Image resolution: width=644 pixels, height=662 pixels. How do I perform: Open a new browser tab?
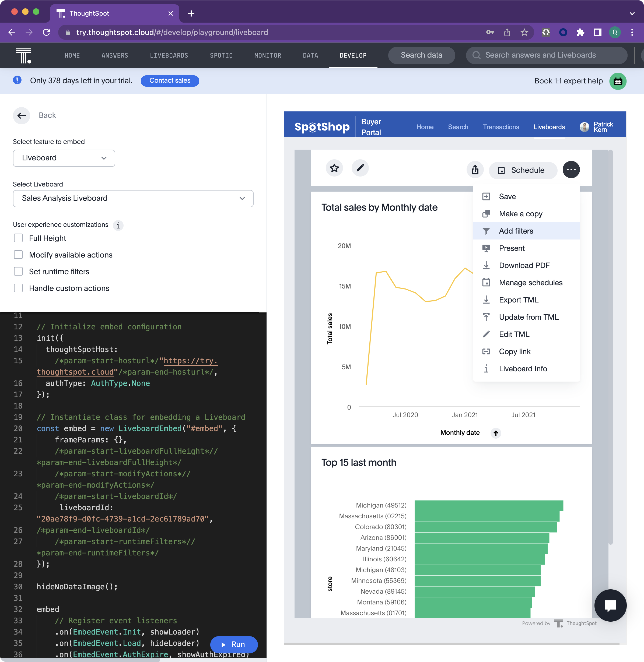[x=191, y=13]
